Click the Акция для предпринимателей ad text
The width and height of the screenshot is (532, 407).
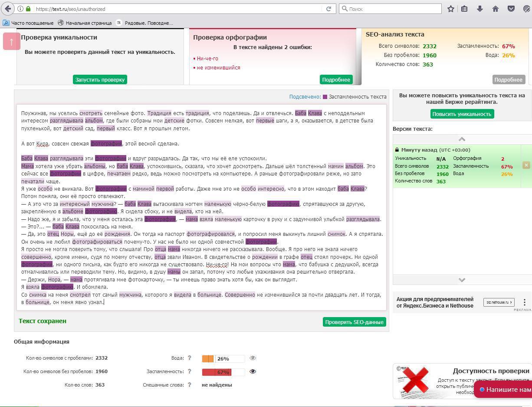coord(435,302)
